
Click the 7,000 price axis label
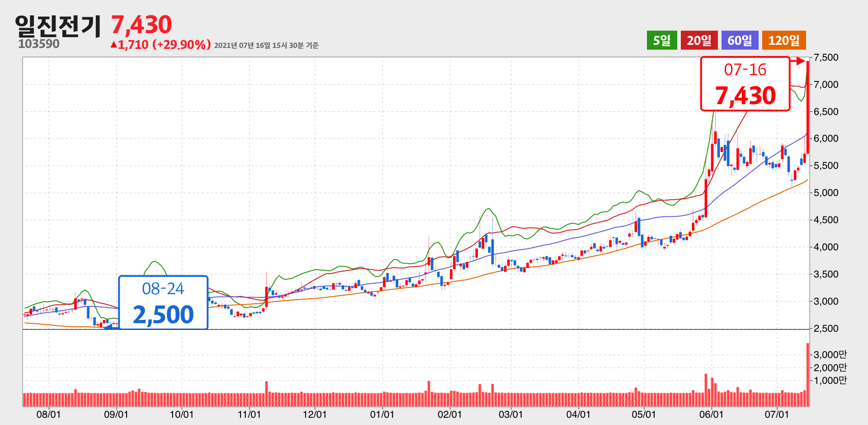pyautogui.click(x=826, y=85)
